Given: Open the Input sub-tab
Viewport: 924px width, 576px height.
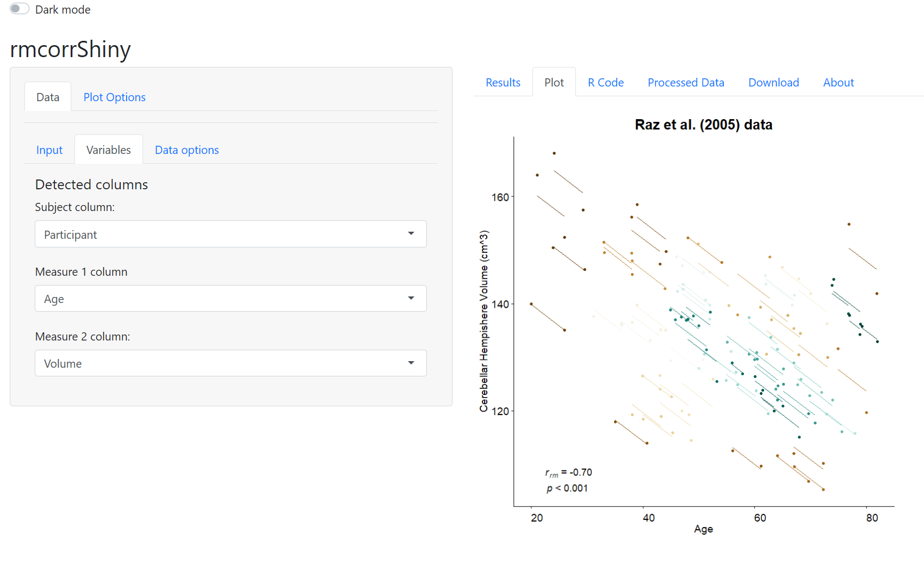Looking at the screenshot, I should [x=49, y=150].
